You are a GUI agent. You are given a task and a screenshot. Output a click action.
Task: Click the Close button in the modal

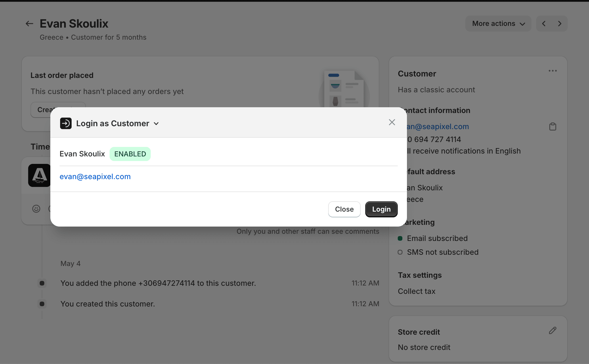(x=344, y=209)
